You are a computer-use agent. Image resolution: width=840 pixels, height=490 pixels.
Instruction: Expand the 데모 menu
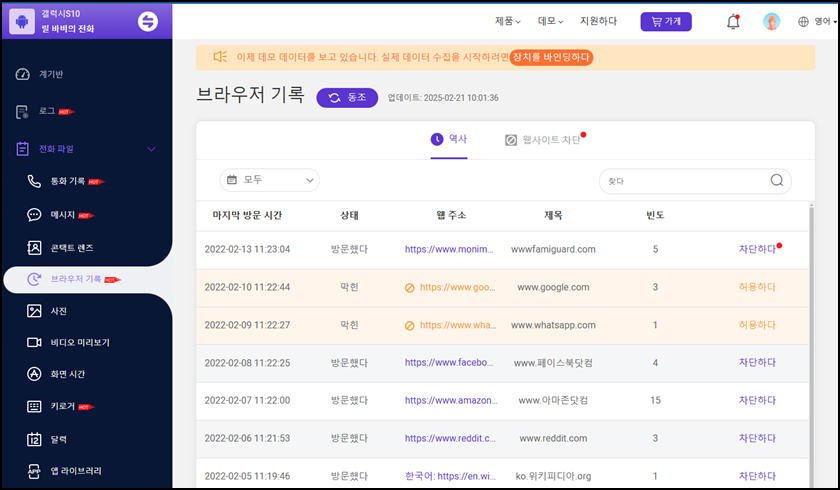550,21
